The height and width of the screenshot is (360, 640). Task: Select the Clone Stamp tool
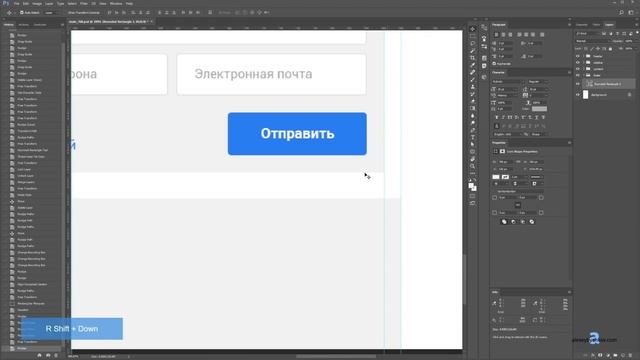(472, 87)
